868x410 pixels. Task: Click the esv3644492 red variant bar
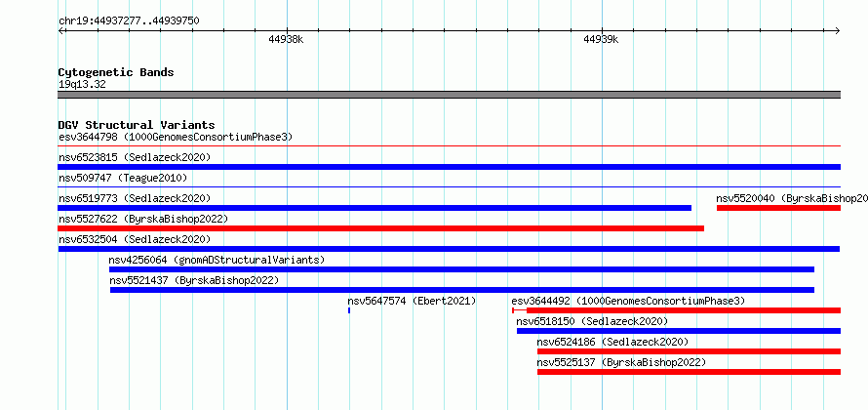(677, 310)
